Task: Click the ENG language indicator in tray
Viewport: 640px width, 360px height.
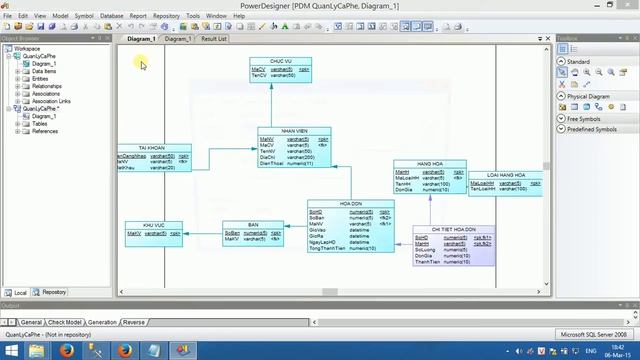Action: [x=591, y=351]
